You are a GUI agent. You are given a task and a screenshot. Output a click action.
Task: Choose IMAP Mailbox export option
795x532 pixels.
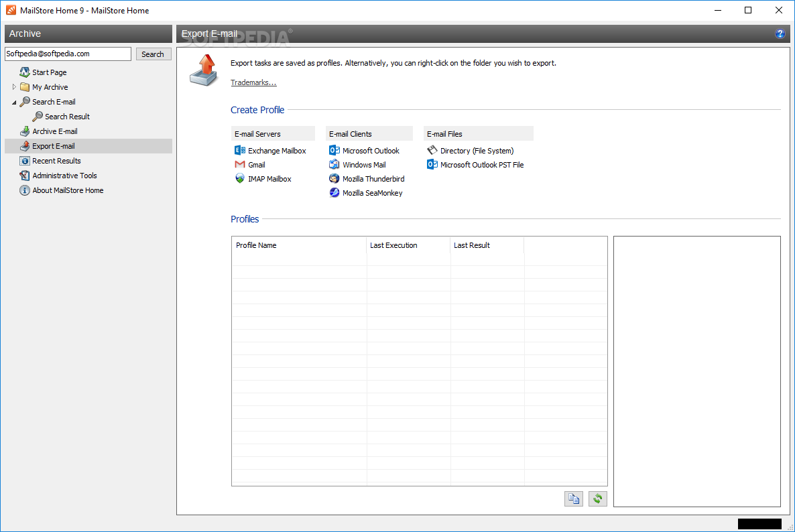269,179
